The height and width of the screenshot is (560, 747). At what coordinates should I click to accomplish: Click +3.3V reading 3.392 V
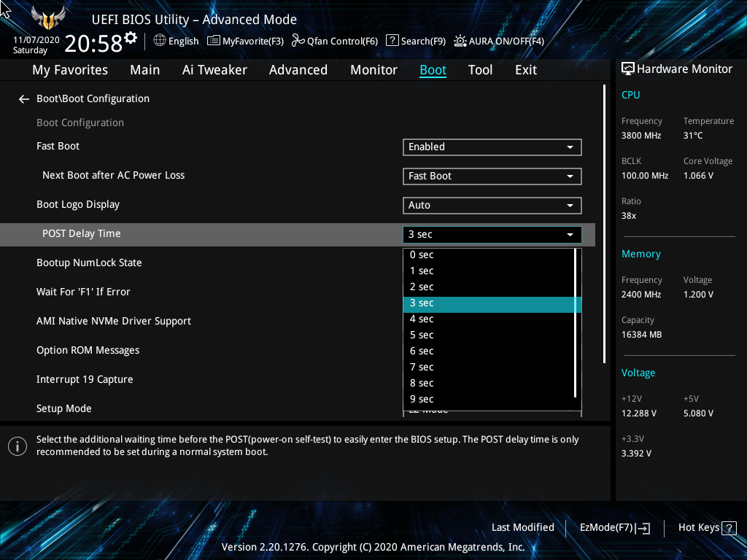(x=636, y=454)
